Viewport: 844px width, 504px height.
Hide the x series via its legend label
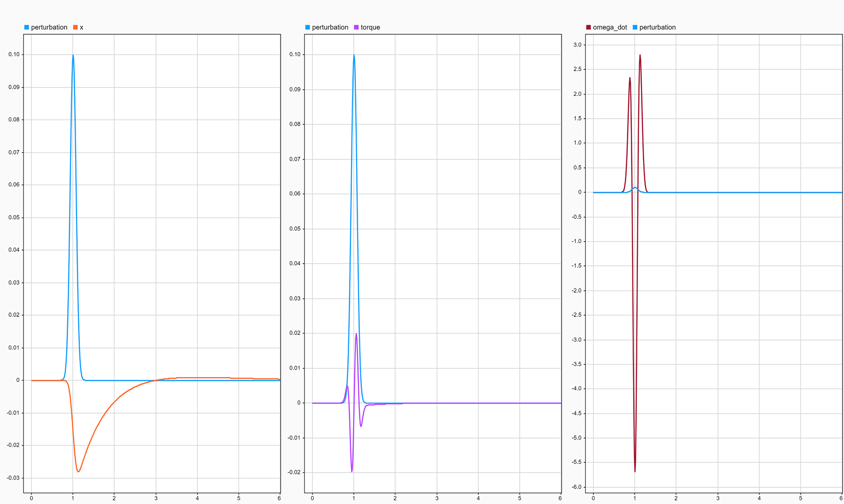81,27
